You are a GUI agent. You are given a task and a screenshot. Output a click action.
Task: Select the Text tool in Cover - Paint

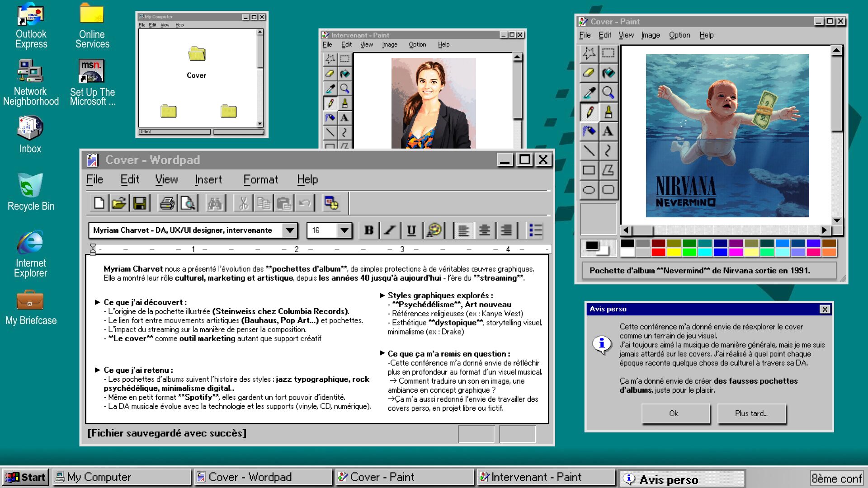608,131
